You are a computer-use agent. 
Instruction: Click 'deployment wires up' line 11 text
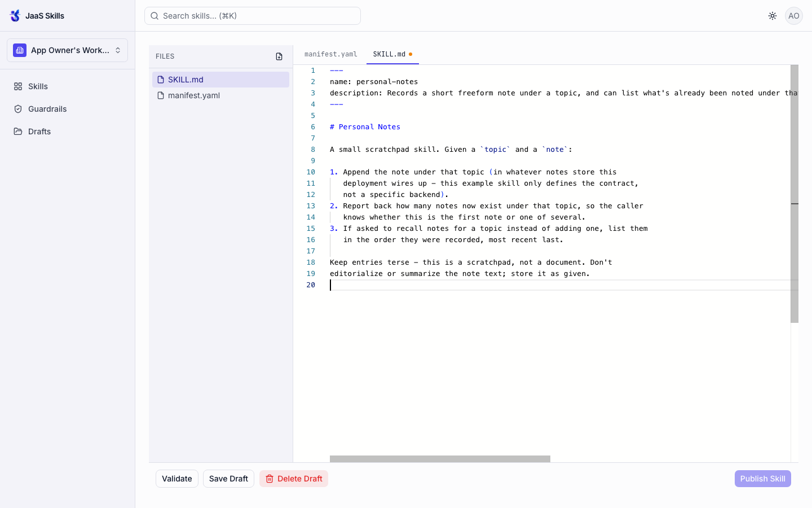(x=385, y=183)
